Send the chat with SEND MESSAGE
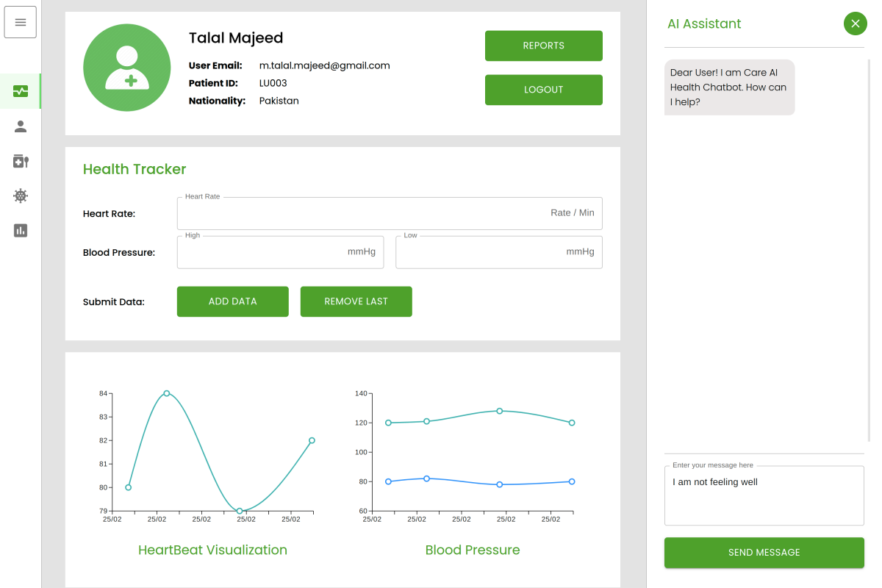The image size is (882, 588). pos(764,553)
